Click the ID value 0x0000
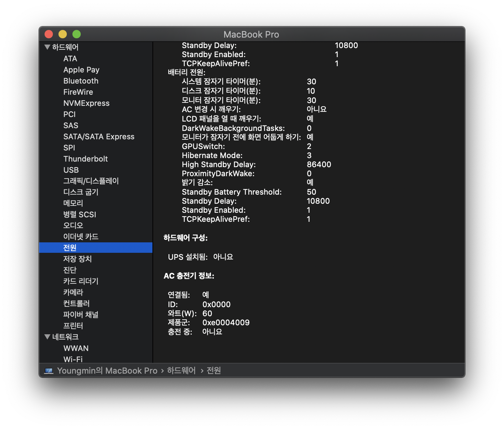The image size is (504, 429). [x=216, y=304]
